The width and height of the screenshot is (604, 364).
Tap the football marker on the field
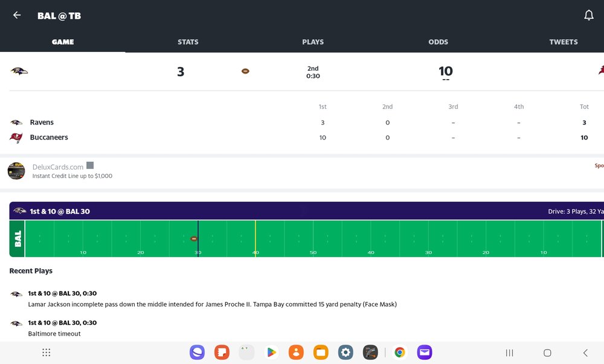[x=194, y=238]
